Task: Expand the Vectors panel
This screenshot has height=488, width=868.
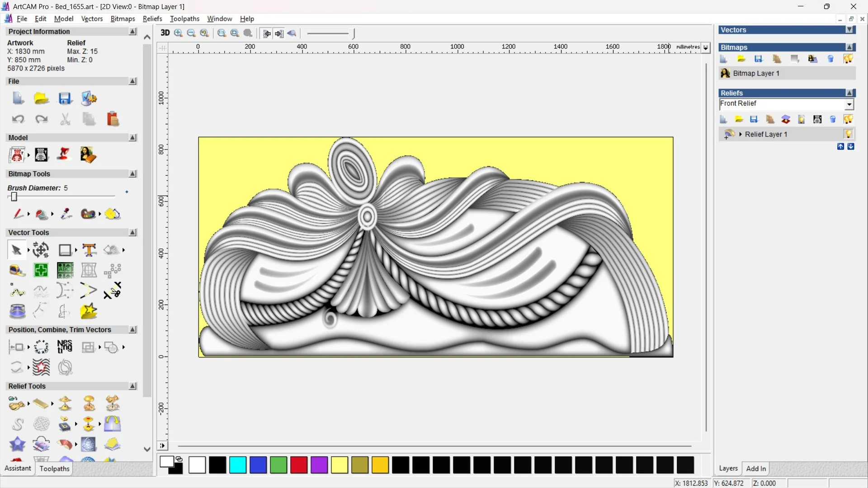Action: pyautogui.click(x=849, y=30)
